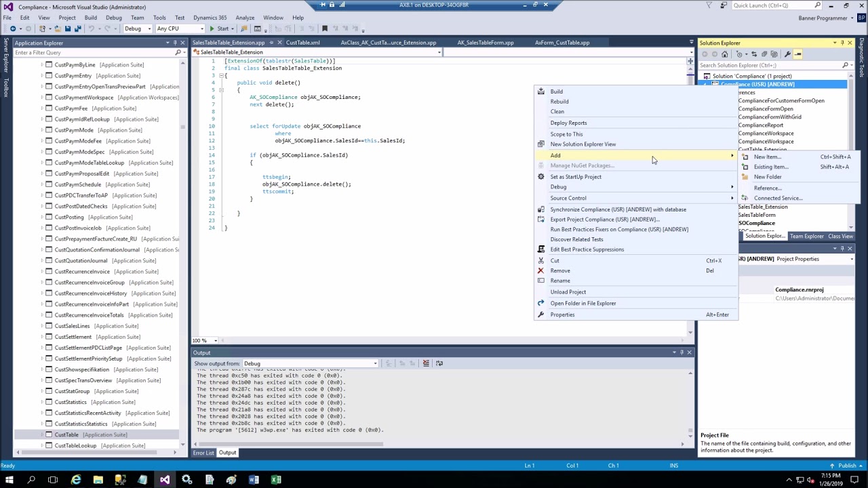Click Publish button in status bar
The width and height of the screenshot is (868, 488).
tap(847, 466)
